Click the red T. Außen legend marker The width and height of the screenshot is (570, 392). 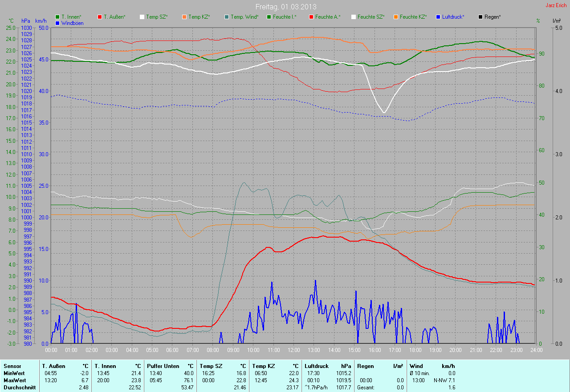tap(100, 17)
